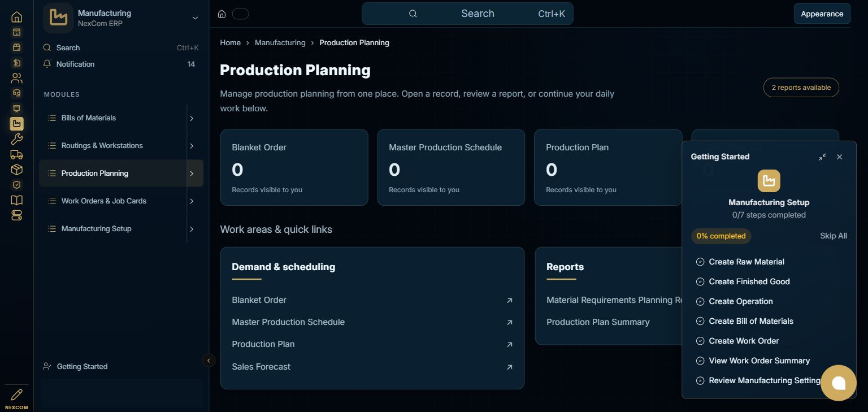868x412 pixels.
Task: Open the Home icon in left rail
Action: point(16,17)
